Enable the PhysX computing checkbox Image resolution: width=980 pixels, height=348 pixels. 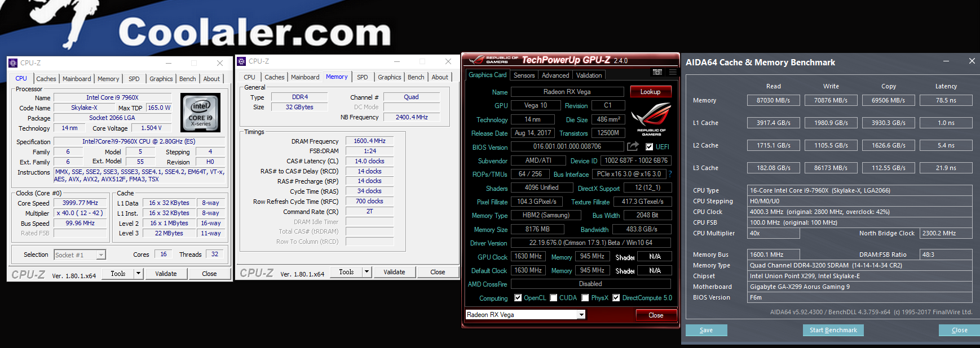585,298
